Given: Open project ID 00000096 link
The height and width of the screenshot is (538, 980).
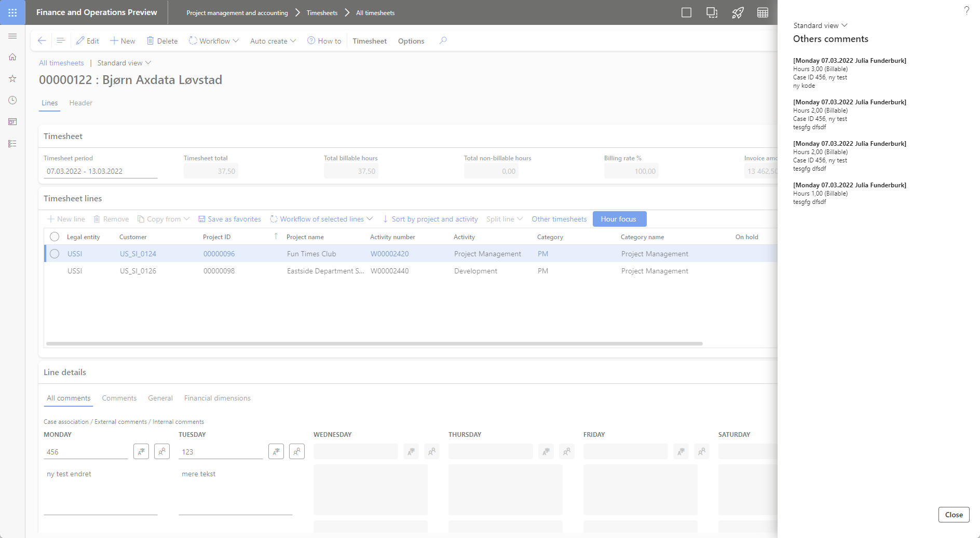Looking at the screenshot, I should [x=219, y=254].
